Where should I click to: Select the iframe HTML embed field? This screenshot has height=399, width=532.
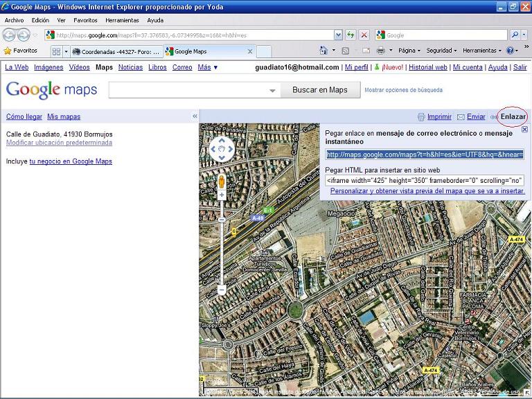(x=425, y=181)
